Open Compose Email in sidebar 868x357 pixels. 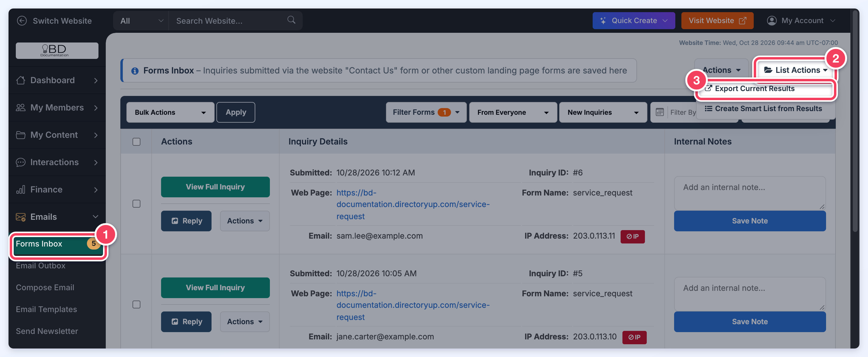(x=45, y=287)
